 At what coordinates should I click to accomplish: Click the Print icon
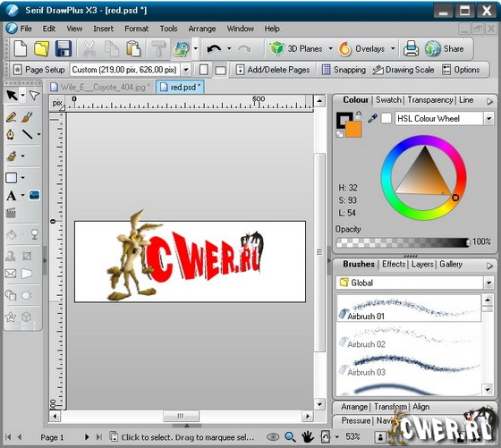[411, 49]
